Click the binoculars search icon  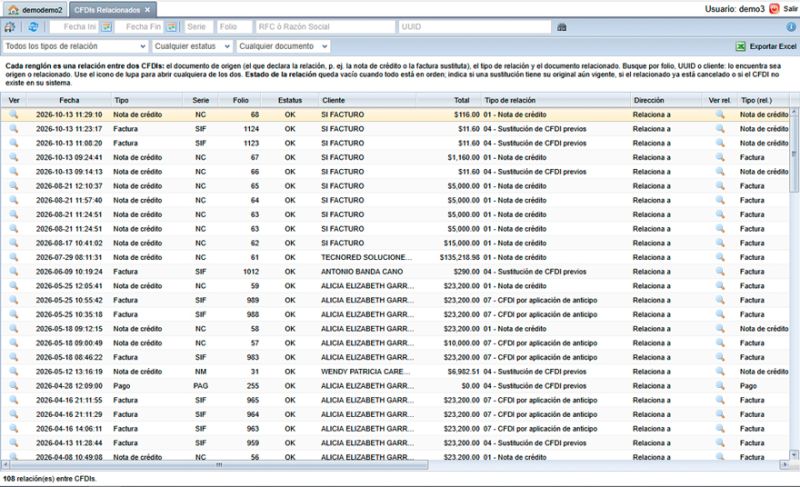[562, 27]
